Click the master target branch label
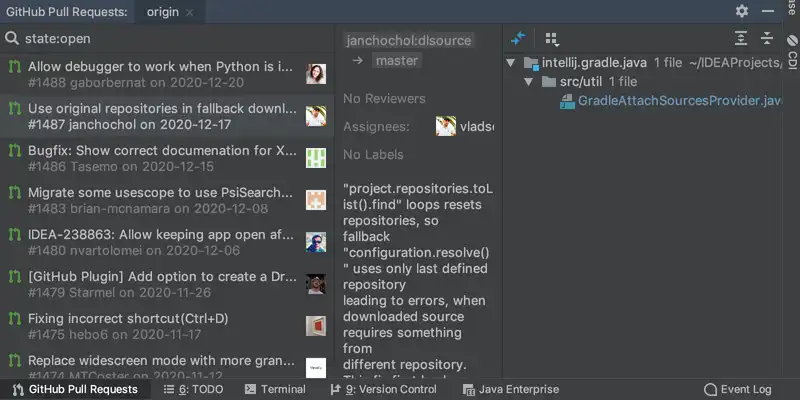 pos(396,61)
